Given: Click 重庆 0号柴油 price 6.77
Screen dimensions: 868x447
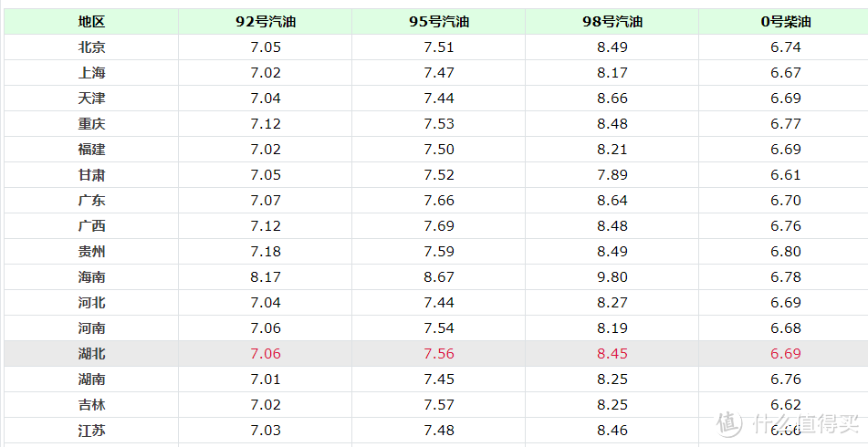Looking at the screenshot, I should click(786, 123).
